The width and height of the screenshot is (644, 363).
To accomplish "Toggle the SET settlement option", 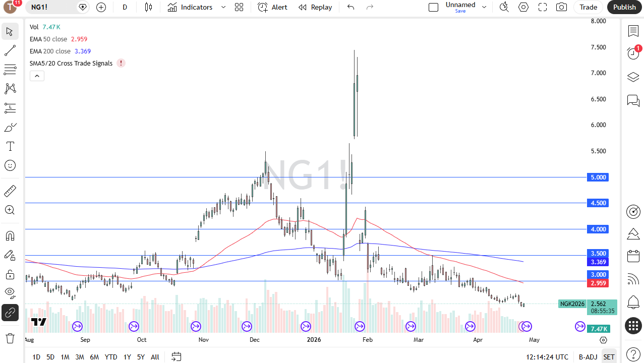I will [x=609, y=357].
